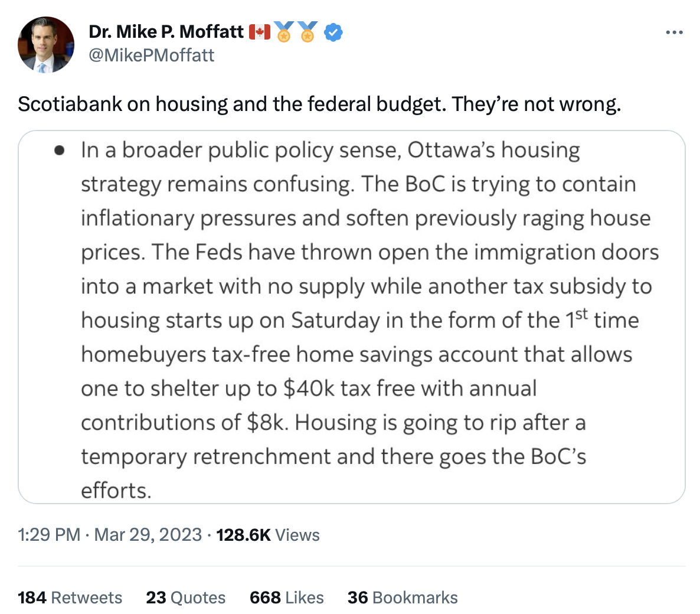The width and height of the screenshot is (700, 614).
Task: Click the "They're not wrong." sentence
Action: coord(537,104)
